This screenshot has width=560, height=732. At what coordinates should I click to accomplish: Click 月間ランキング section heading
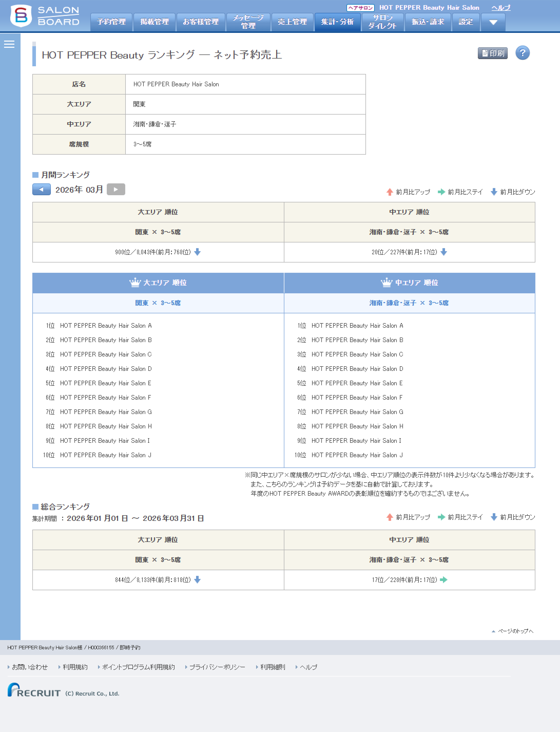(65, 175)
